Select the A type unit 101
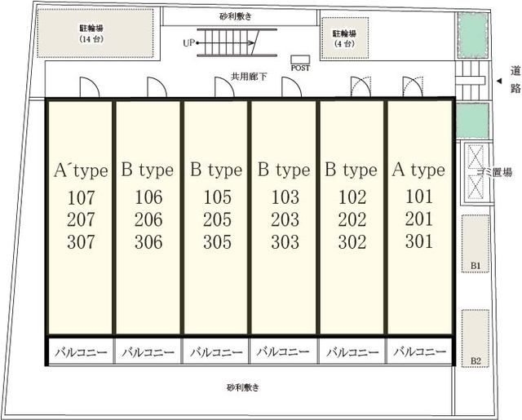The image size is (522, 420). pyautogui.click(x=419, y=216)
